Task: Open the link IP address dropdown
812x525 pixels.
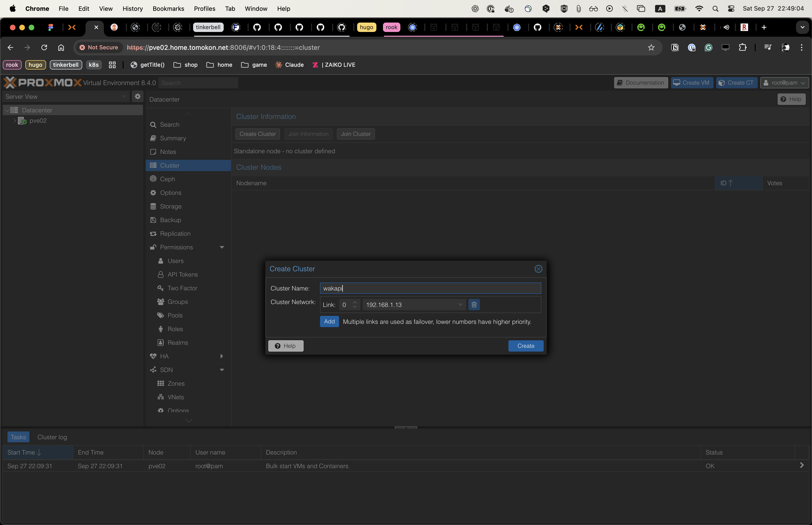Action: click(460, 304)
